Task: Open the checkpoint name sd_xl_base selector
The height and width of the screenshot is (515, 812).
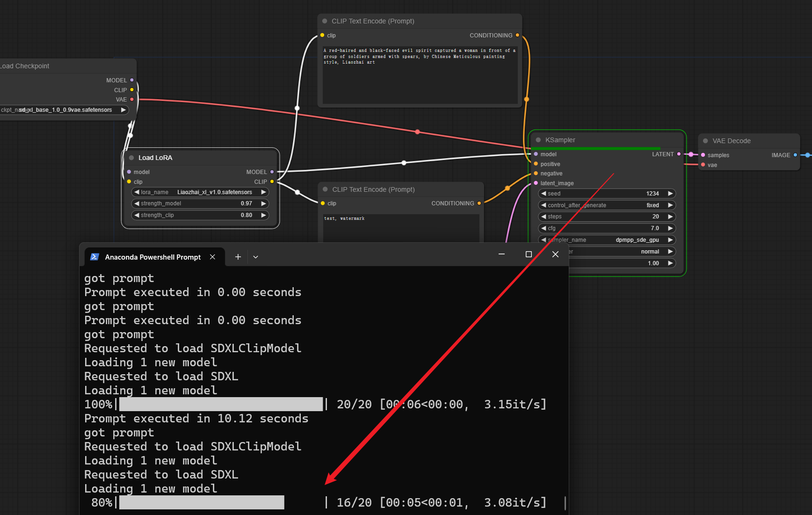Action: (65, 110)
